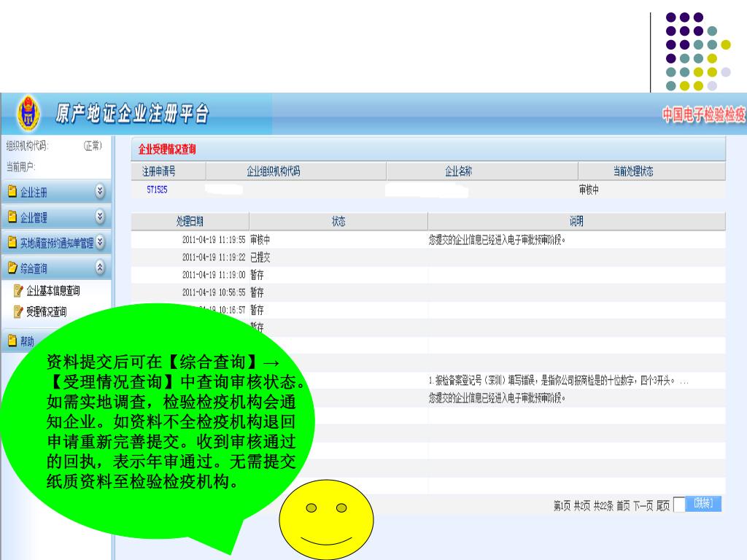Click the 说明 column header
The width and height of the screenshot is (747, 560).
click(576, 222)
